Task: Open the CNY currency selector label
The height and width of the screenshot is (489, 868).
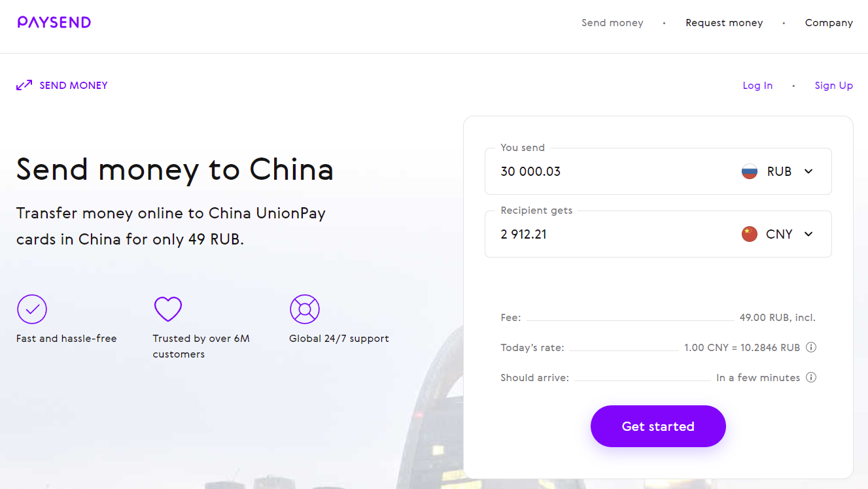Action: click(x=779, y=234)
